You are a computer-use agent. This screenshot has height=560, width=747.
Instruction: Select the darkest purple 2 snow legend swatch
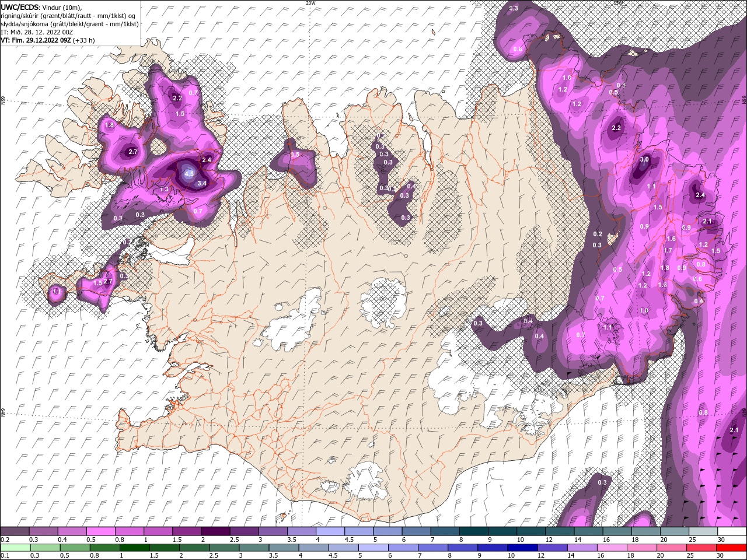(215, 531)
